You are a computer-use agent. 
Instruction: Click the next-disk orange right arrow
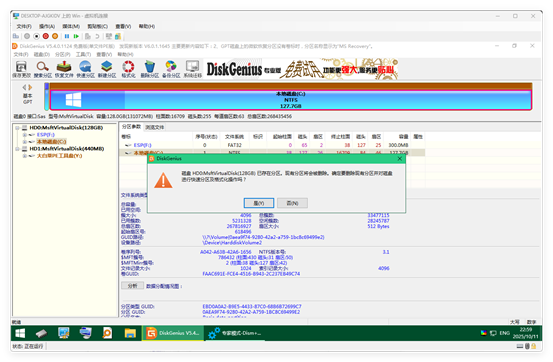point(30,87)
